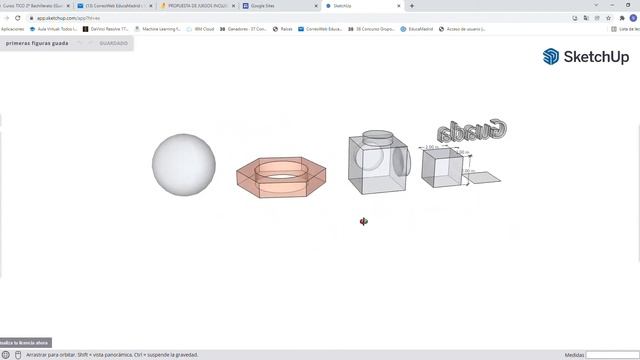This screenshot has height=360, width=640.
Task: Open the IBM Cloud bookmark
Action: click(x=200, y=29)
